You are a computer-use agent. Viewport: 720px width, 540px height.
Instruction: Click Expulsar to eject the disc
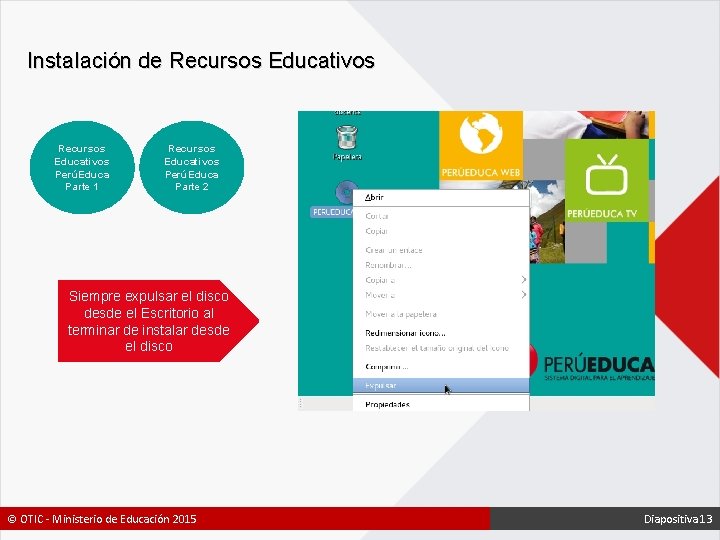coord(441,385)
